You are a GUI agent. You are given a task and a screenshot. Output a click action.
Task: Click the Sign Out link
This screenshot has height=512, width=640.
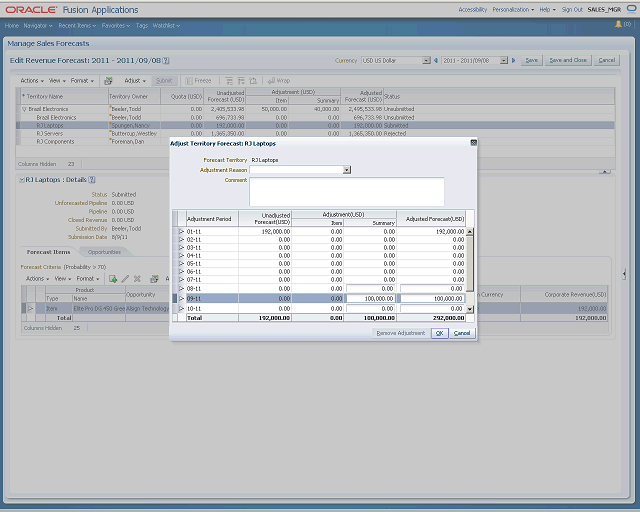pyautogui.click(x=572, y=9)
